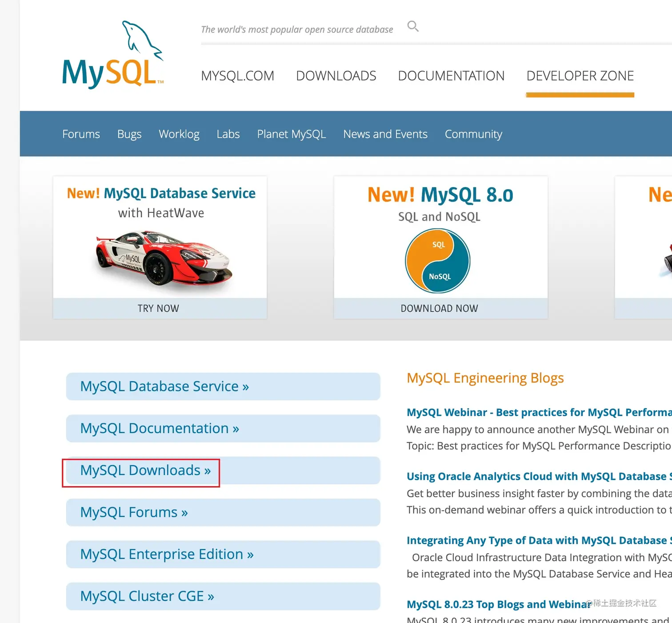Open MySQL Enterprise Edition » link
The height and width of the screenshot is (623, 672).
223,554
